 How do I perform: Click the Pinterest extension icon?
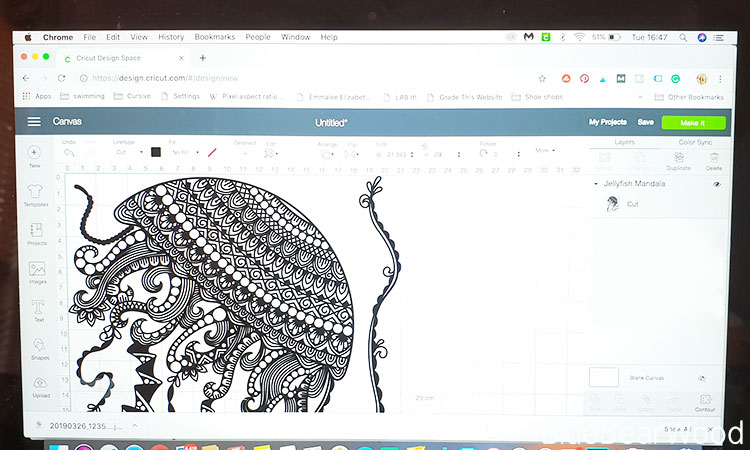pyautogui.click(x=584, y=78)
